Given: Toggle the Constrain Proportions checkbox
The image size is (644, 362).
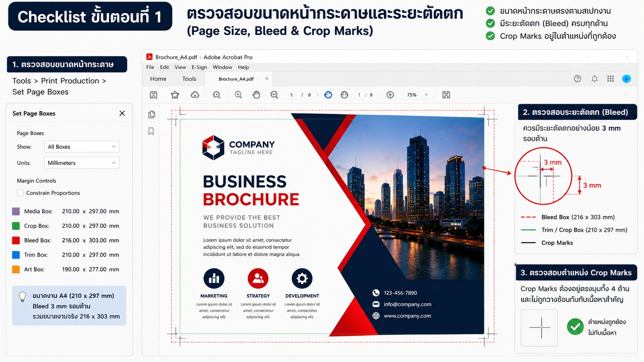Looking at the screenshot, I should [20, 193].
